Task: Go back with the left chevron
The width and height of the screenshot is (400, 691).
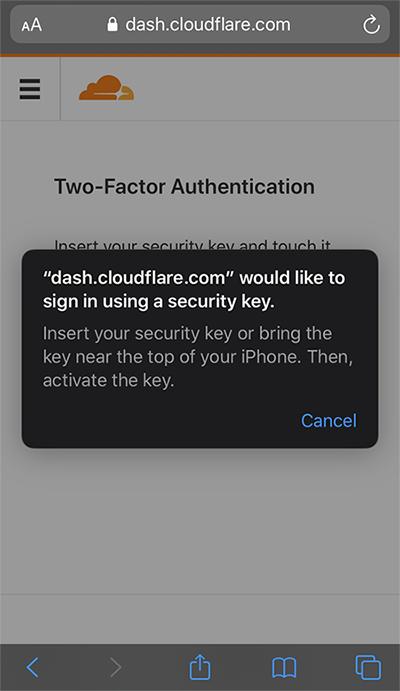Action: pos(33,667)
